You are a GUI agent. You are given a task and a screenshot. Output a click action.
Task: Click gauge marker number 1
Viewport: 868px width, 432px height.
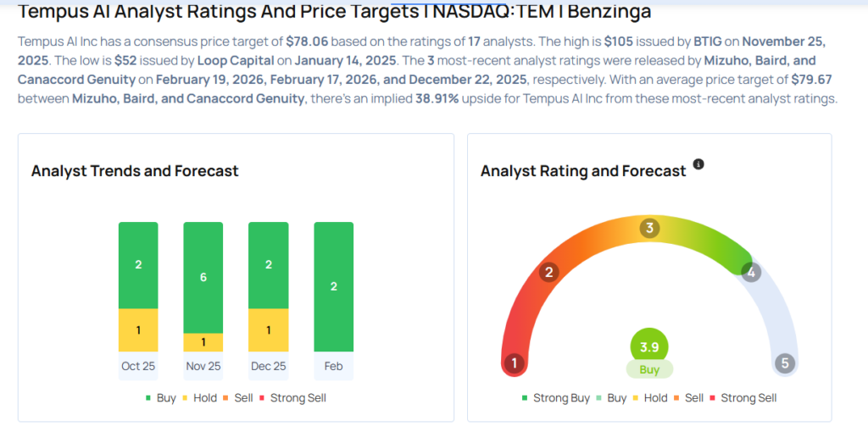tap(514, 363)
